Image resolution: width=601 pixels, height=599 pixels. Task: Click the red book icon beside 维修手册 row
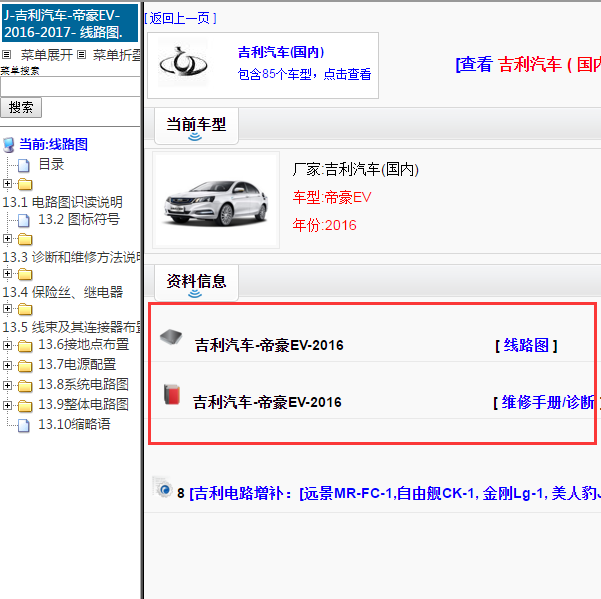click(x=172, y=394)
